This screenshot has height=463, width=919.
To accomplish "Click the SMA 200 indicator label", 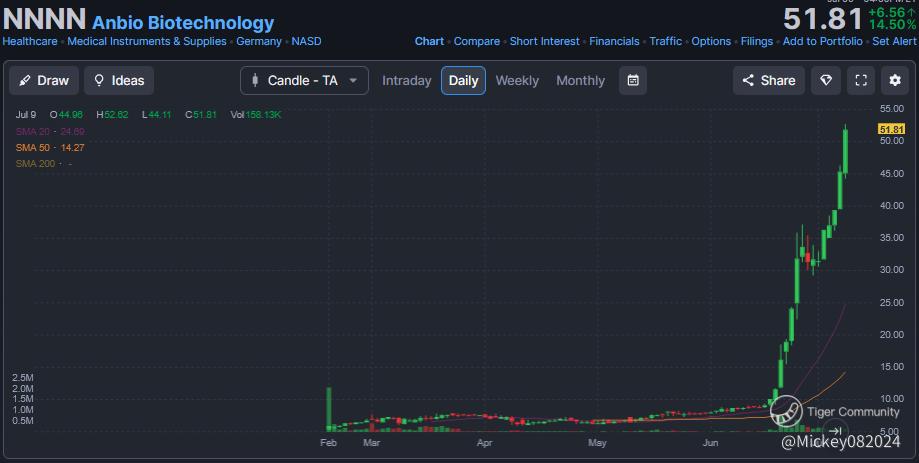I will 35,164.
